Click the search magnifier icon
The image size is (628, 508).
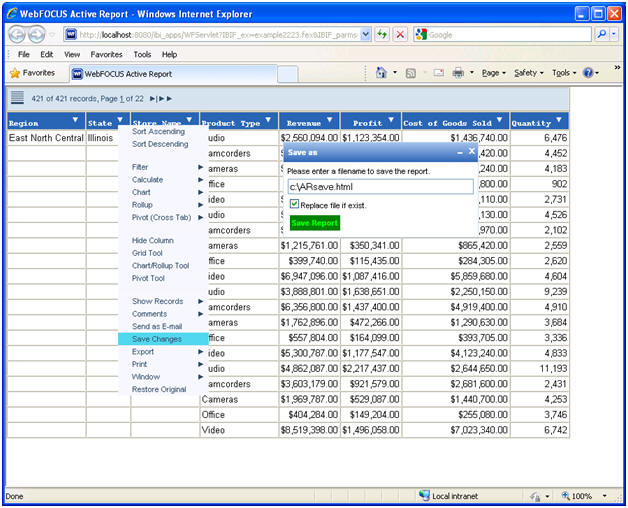coord(602,34)
